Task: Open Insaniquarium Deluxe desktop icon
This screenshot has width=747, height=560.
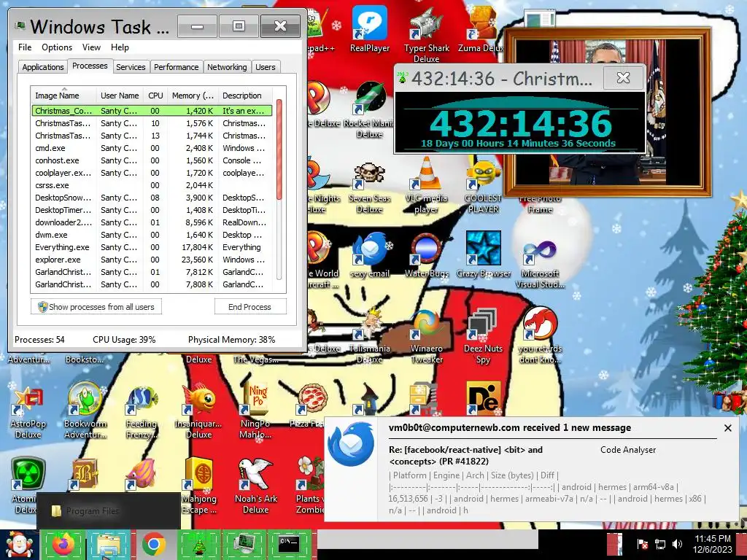Action: coord(198,412)
